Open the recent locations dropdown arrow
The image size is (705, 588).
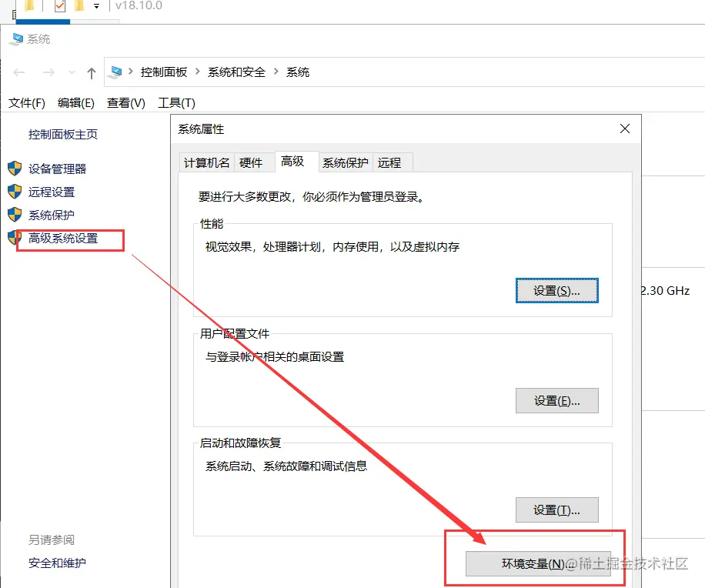(72, 73)
